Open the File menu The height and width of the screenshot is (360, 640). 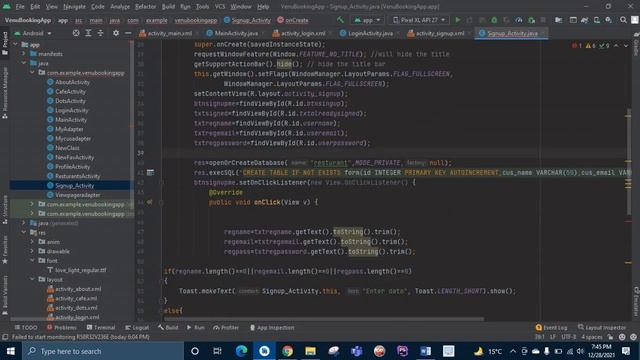[x=20, y=7]
